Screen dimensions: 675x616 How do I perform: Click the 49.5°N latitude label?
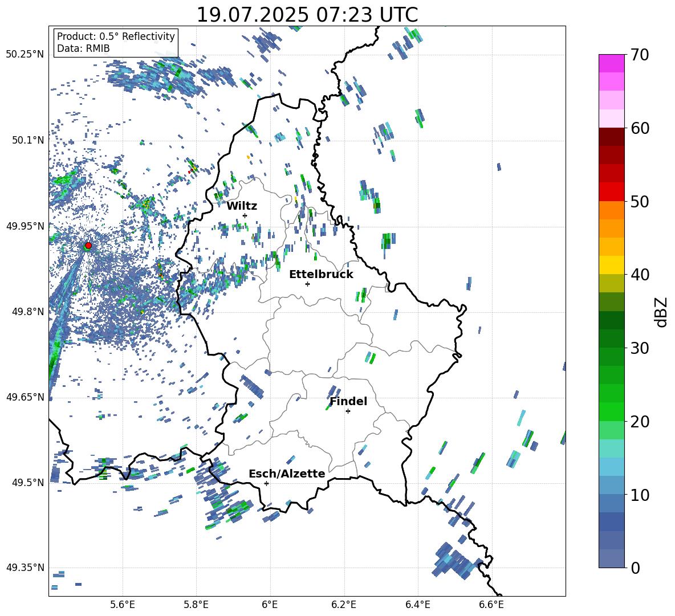27,482
